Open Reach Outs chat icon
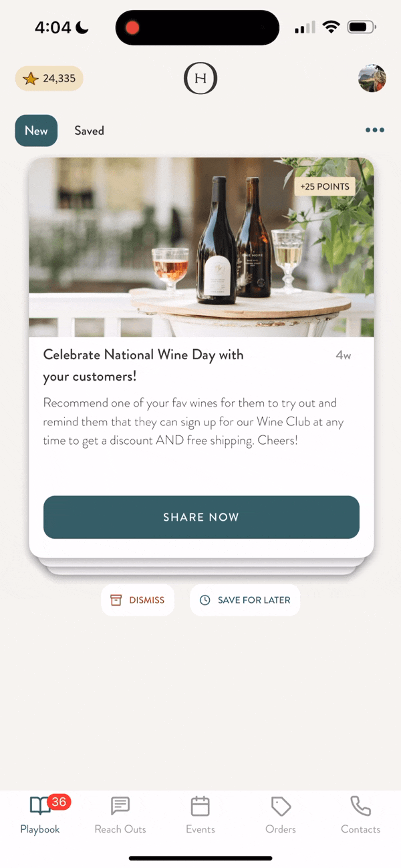401x868 pixels. pos(120,807)
